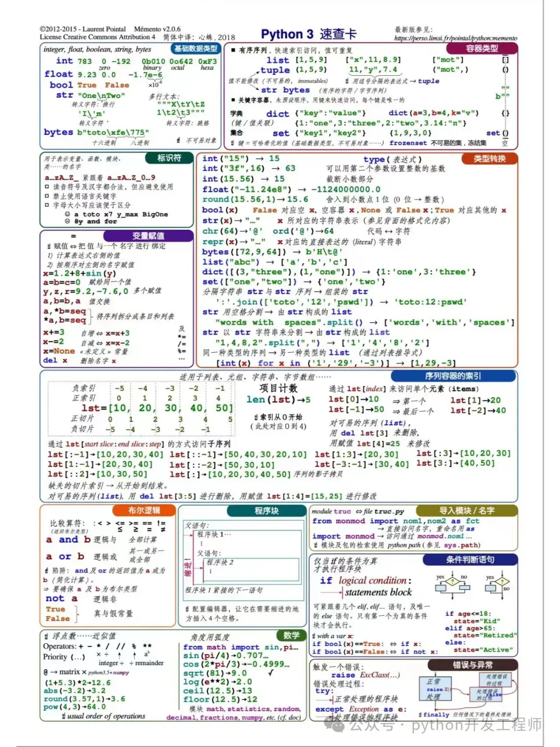The image size is (560, 747).
Task: Click the "标识符" section header
Action: 169,158
